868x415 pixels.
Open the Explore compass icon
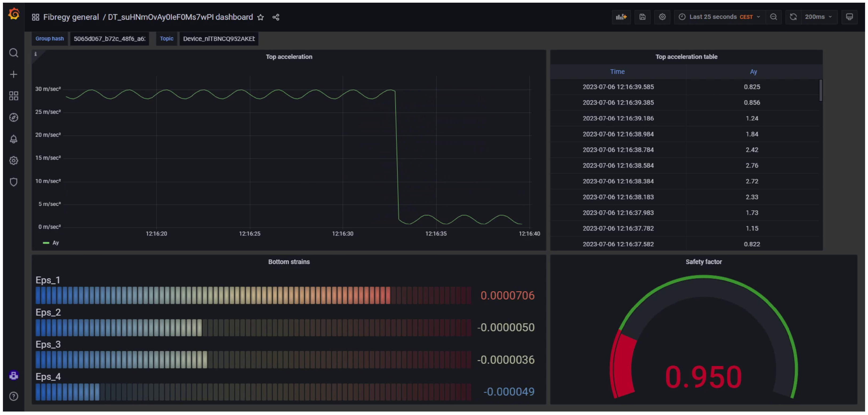(14, 118)
